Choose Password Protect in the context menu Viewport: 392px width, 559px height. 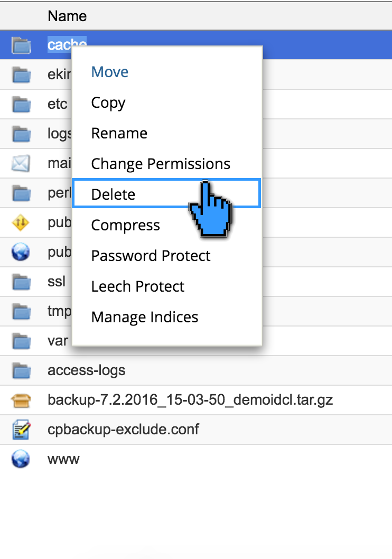tap(151, 255)
